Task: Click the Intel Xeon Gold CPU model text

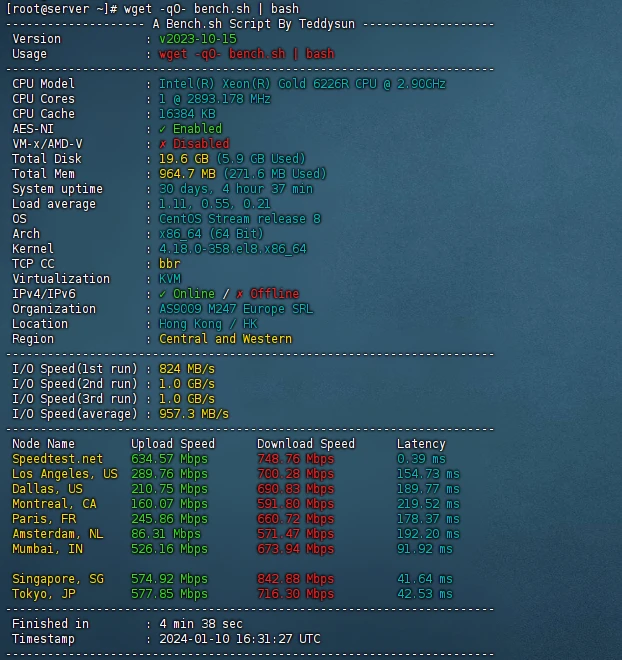Action: click(x=302, y=84)
